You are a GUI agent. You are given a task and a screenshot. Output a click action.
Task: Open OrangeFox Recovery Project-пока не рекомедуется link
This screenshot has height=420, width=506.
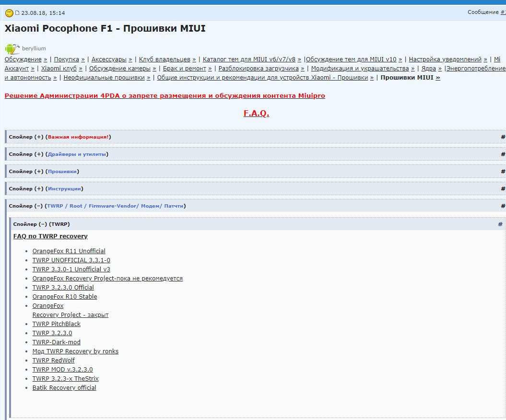(x=107, y=279)
